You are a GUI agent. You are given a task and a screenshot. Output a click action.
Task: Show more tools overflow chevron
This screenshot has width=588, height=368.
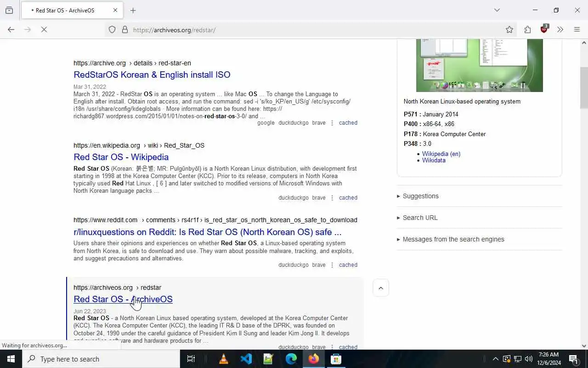point(560,29)
